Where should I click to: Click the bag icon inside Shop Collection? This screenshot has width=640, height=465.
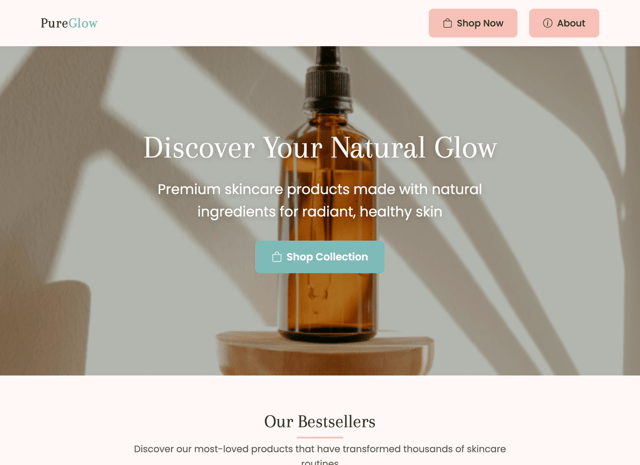pyautogui.click(x=277, y=257)
